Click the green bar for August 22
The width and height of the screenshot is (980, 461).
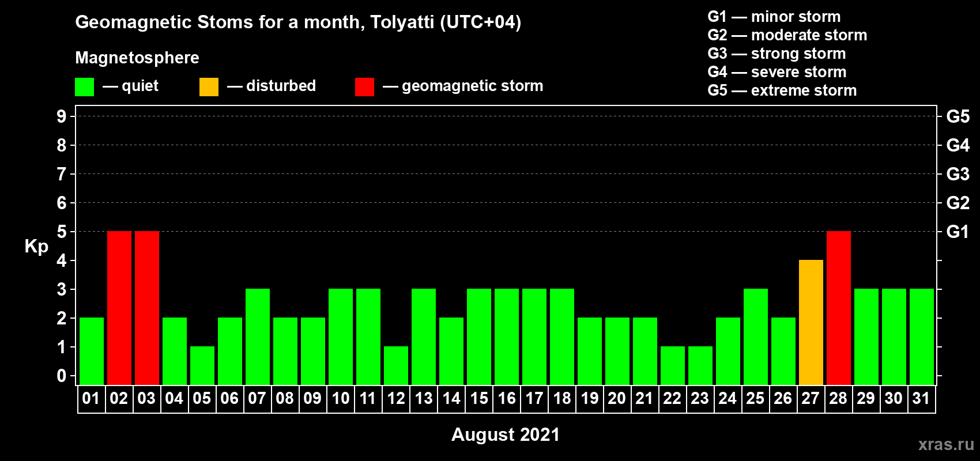(x=673, y=365)
